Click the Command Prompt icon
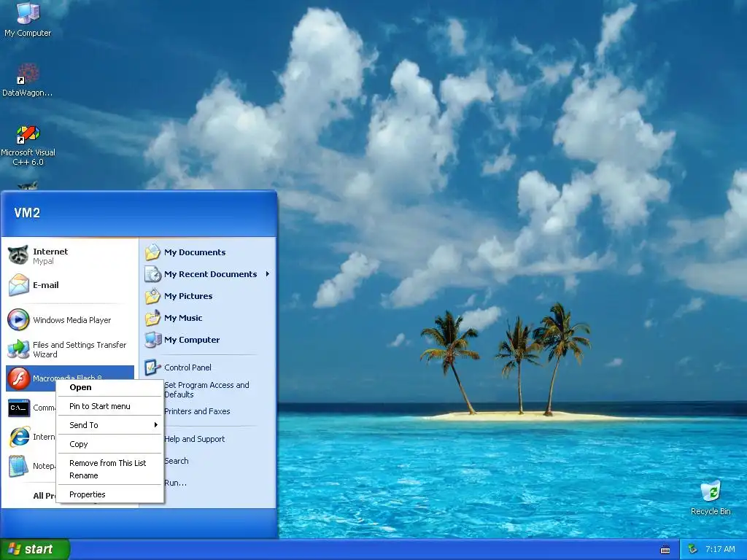The width and height of the screenshot is (747, 560). pos(18,408)
